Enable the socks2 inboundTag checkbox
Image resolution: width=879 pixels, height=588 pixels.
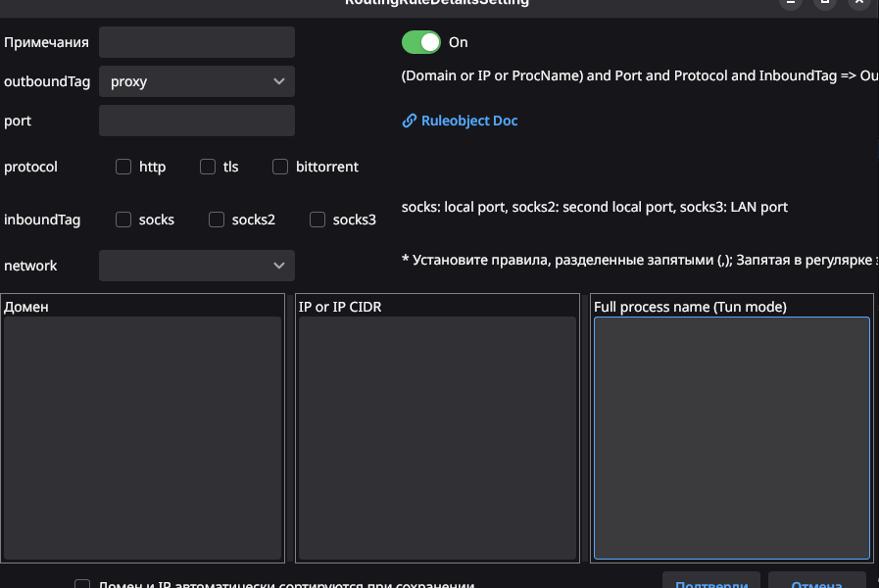[x=217, y=220]
